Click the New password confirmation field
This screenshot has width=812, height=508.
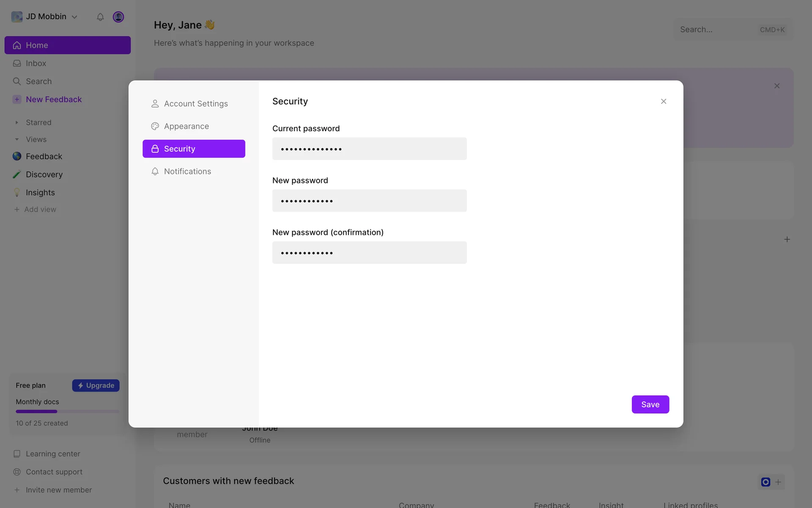pyautogui.click(x=369, y=253)
